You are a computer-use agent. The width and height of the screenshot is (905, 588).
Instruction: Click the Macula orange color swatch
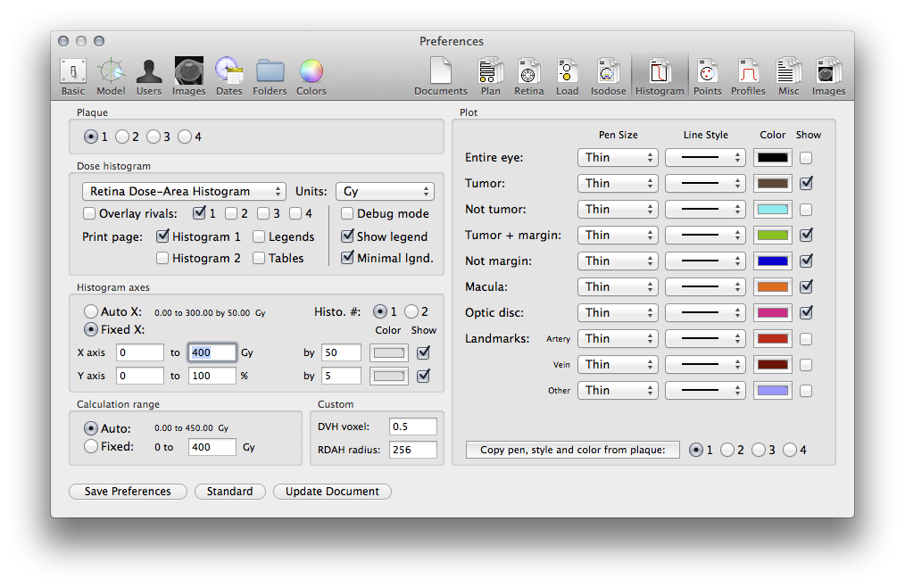pos(772,287)
